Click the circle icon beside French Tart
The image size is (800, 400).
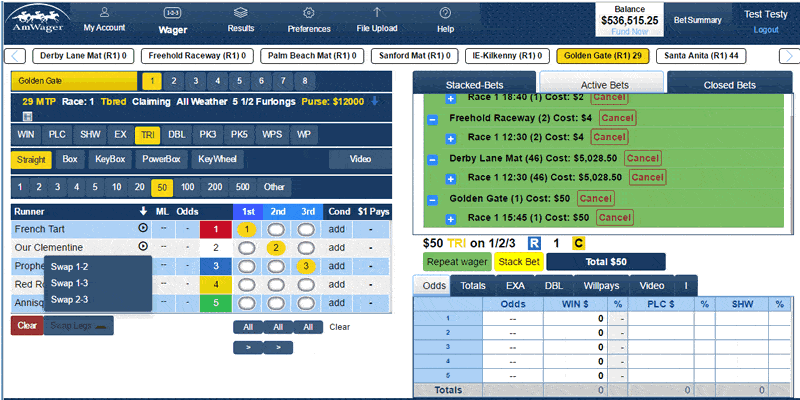click(143, 228)
